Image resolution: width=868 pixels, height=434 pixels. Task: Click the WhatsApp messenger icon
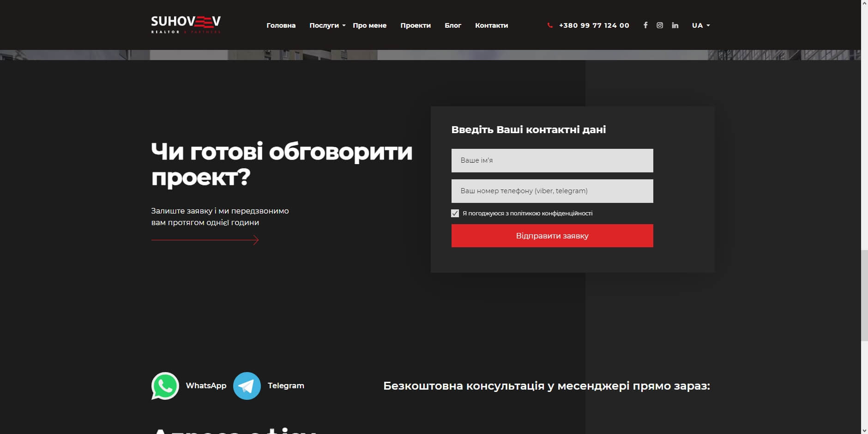point(165,385)
